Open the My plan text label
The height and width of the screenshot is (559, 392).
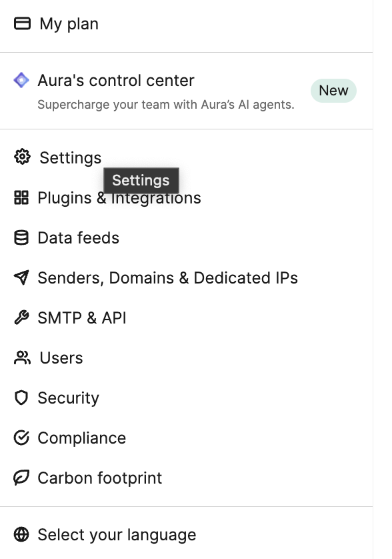coord(69,24)
